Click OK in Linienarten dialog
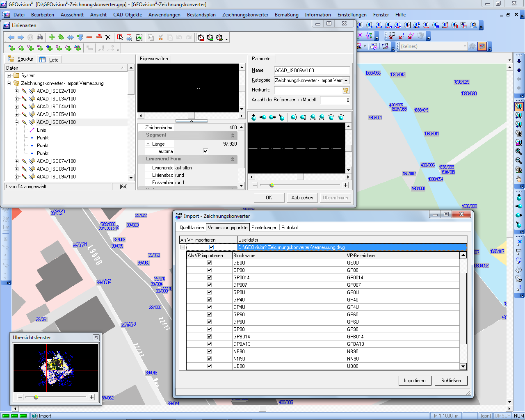 [x=269, y=198]
